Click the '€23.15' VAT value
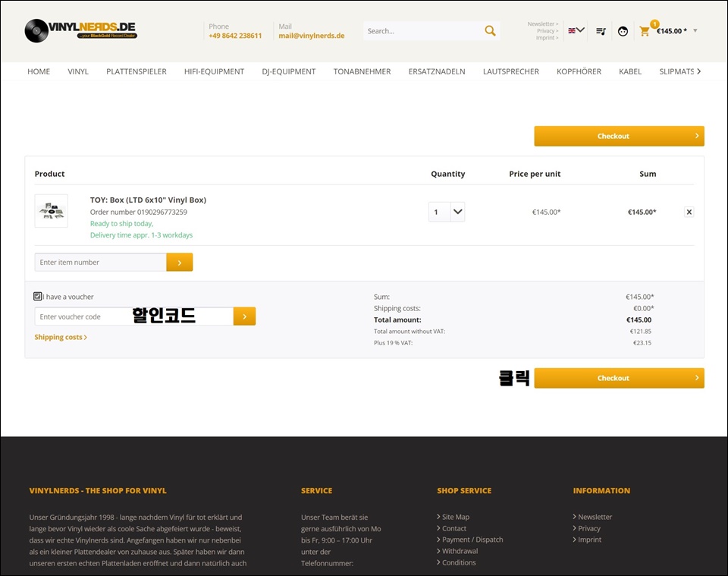Image resolution: width=728 pixels, height=576 pixels. (642, 343)
